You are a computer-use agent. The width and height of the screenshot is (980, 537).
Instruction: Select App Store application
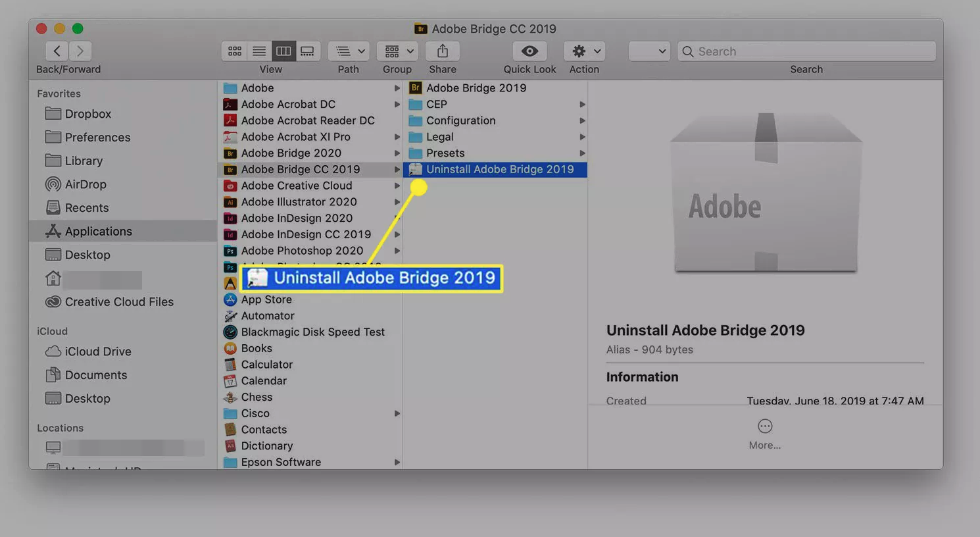click(x=309, y=299)
